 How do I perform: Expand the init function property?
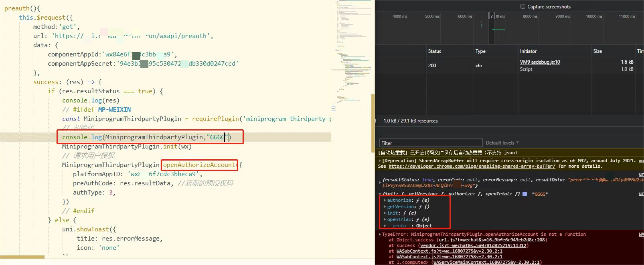click(385, 213)
